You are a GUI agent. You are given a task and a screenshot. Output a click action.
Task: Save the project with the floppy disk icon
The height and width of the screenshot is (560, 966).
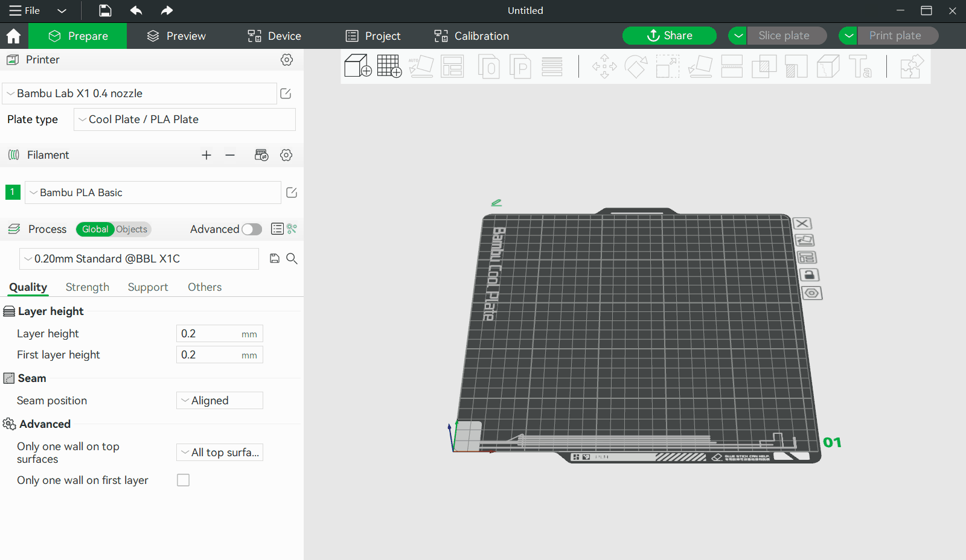[105, 10]
